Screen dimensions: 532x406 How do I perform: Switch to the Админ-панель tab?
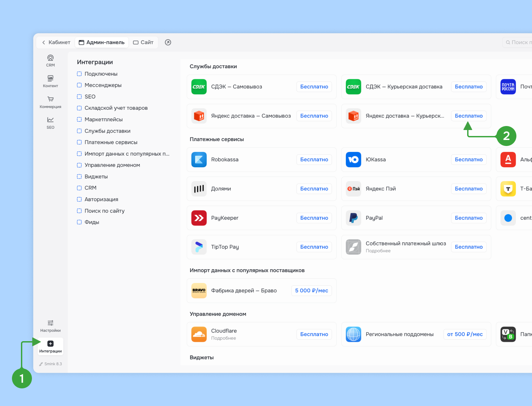pyautogui.click(x=102, y=42)
